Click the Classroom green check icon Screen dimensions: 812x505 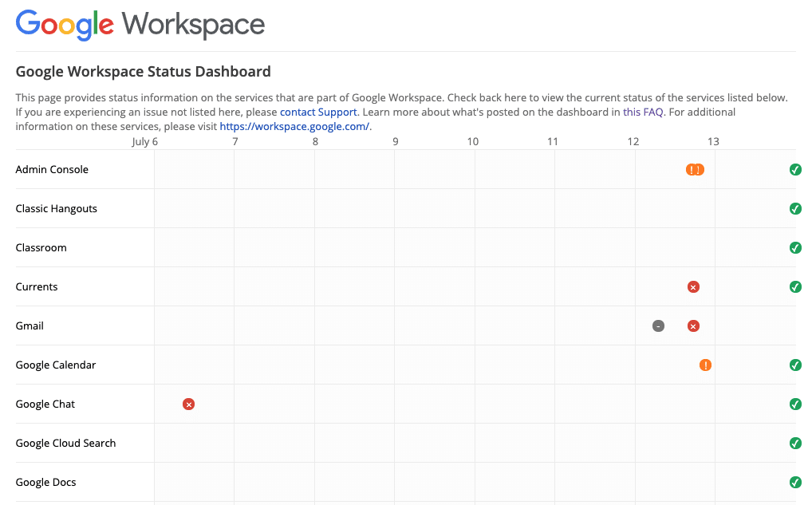click(795, 248)
